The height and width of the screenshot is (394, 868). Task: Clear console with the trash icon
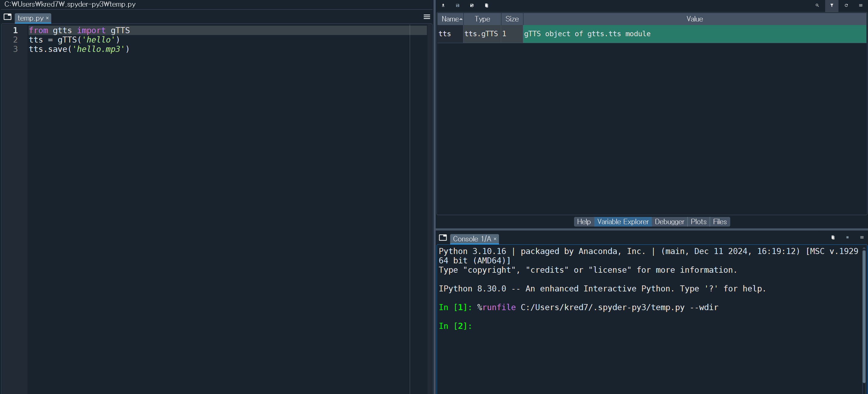click(833, 238)
